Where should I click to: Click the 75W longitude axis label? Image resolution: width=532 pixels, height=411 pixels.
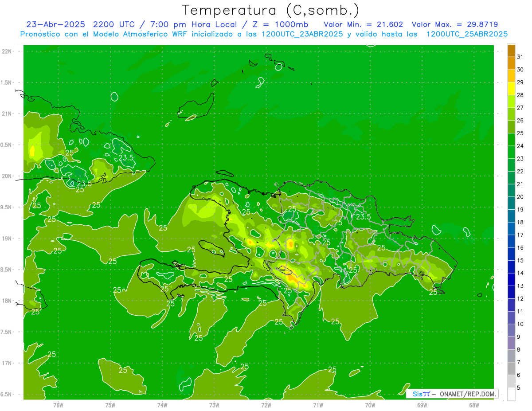point(110,405)
